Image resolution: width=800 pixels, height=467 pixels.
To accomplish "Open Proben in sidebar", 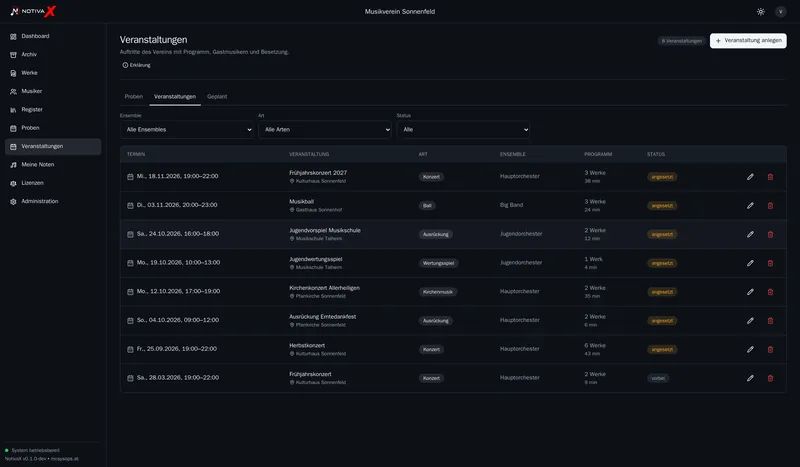I will click(x=53, y=128).
